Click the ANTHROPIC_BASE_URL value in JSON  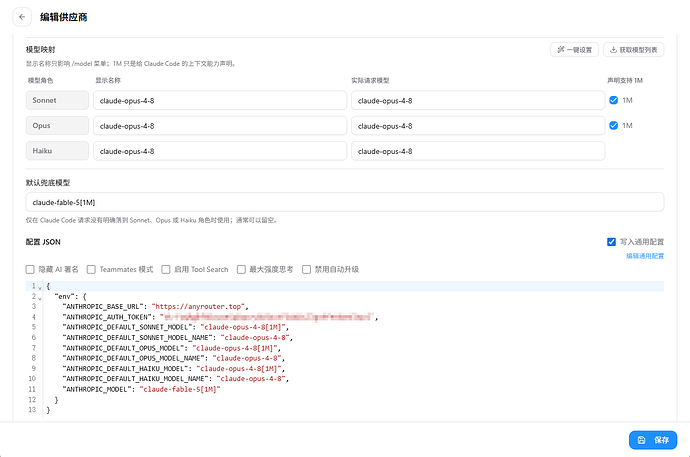tap(198, 307)
